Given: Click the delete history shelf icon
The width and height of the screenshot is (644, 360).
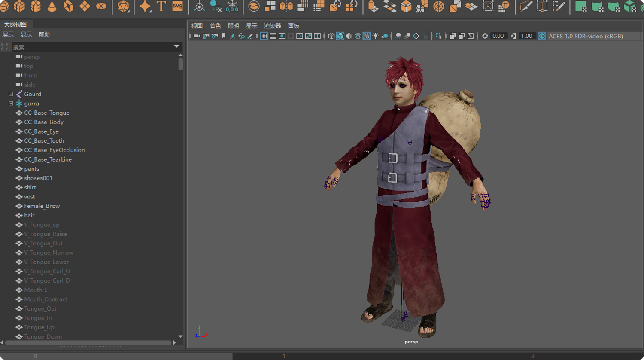Looking at the screenshot, I should coord(216,6).
